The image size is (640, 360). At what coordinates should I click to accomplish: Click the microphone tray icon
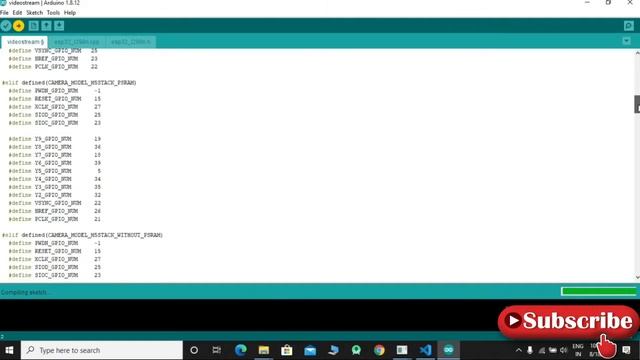coord(530,350)
